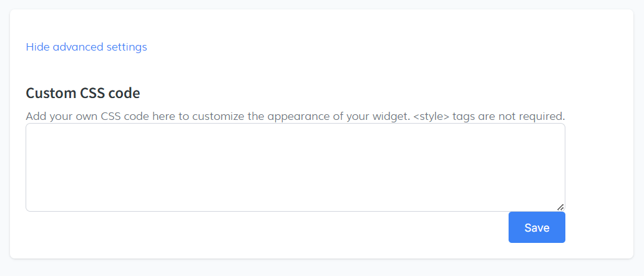
Task: Place cursor in the empty CSS box
Action: [x=295, y=167]
